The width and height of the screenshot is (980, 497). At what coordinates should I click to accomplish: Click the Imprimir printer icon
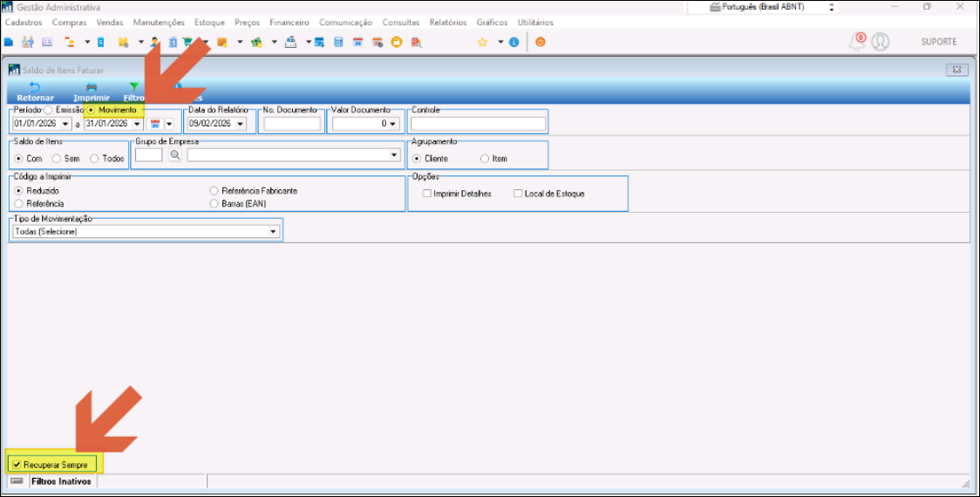tap(91, 87)
